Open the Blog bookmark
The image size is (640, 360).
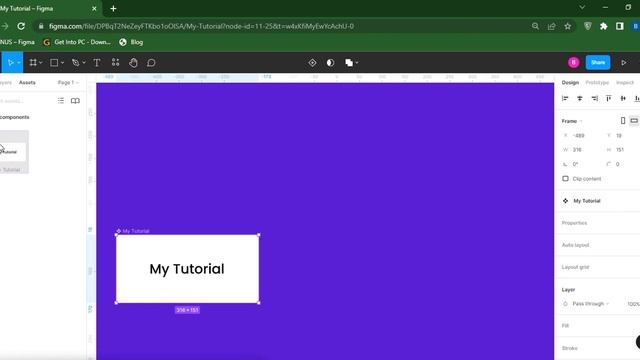[x=131, y=42]
